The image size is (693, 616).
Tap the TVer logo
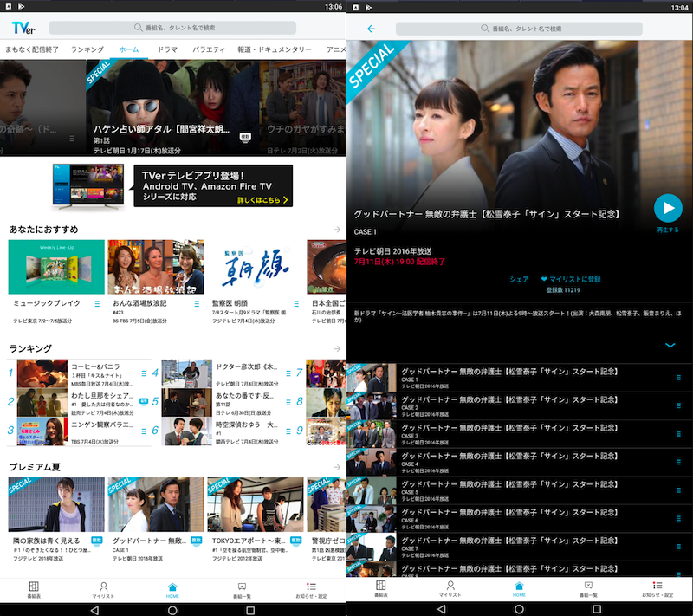coord(23,29)
